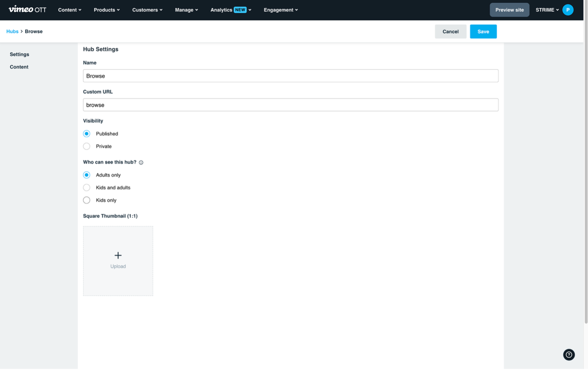Select the Published visibility option
The height and width of the screenshot is (370, 588).
pyautogui.click(x=87, y=134)
